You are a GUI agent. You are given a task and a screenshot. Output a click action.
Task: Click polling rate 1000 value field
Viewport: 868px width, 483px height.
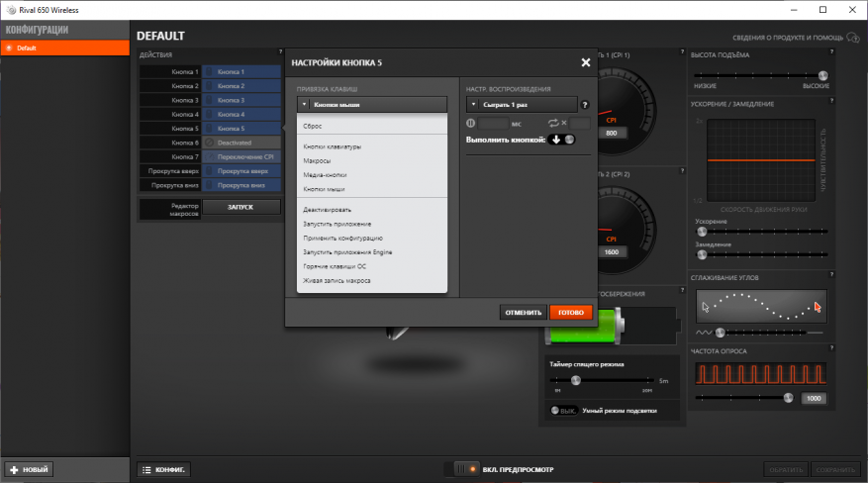click(814, 398)
